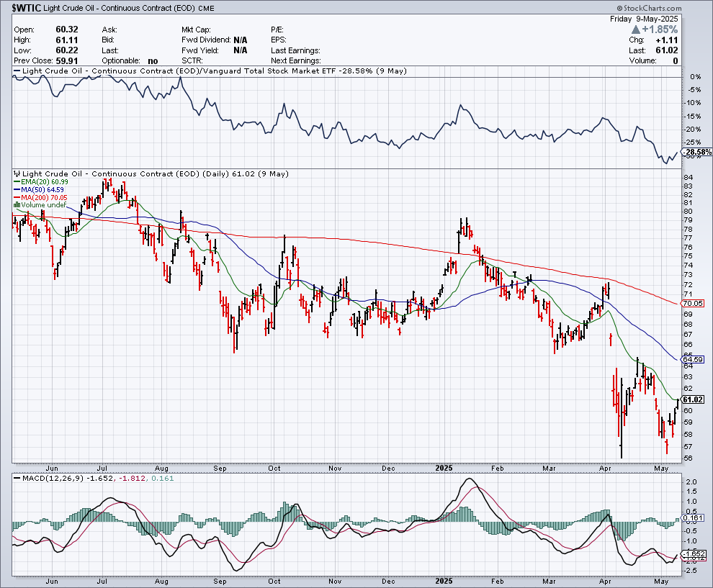The height and width of the screenshot is (588, 713).
Task: Click the date 'Friday 9-May-2025'
Action: pos(644,19)
